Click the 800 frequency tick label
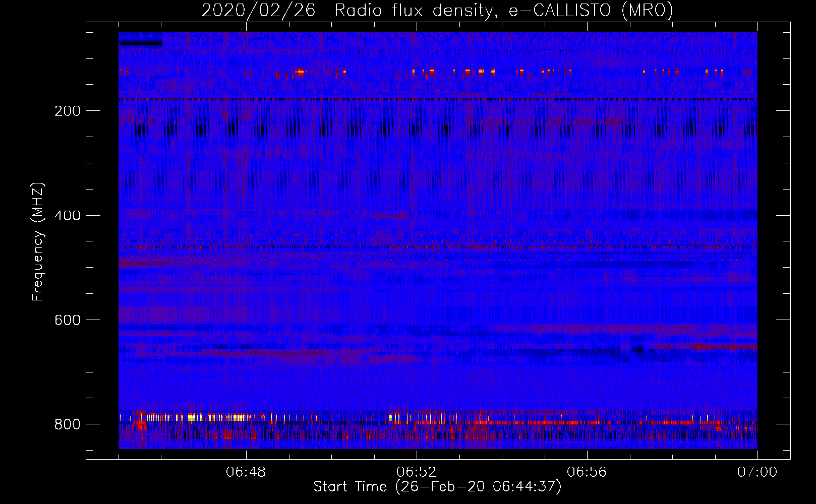The width and height of the screenshot is (816, 504). pos(68,424)
